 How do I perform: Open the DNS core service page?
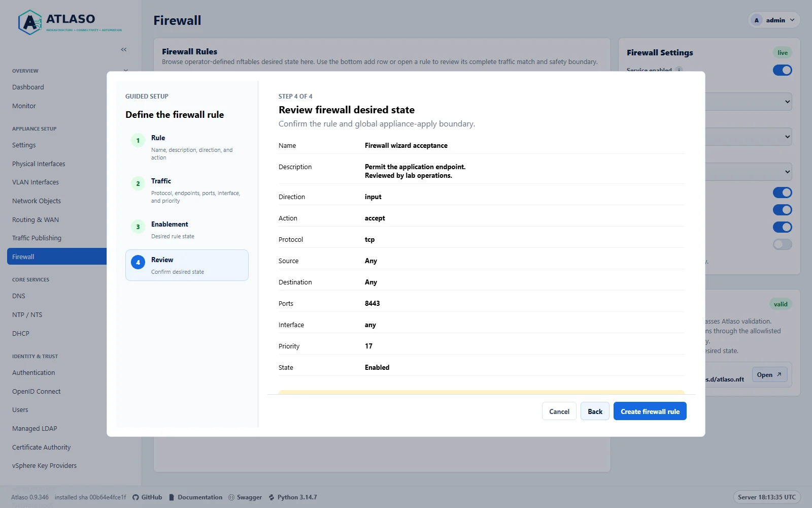19,296
